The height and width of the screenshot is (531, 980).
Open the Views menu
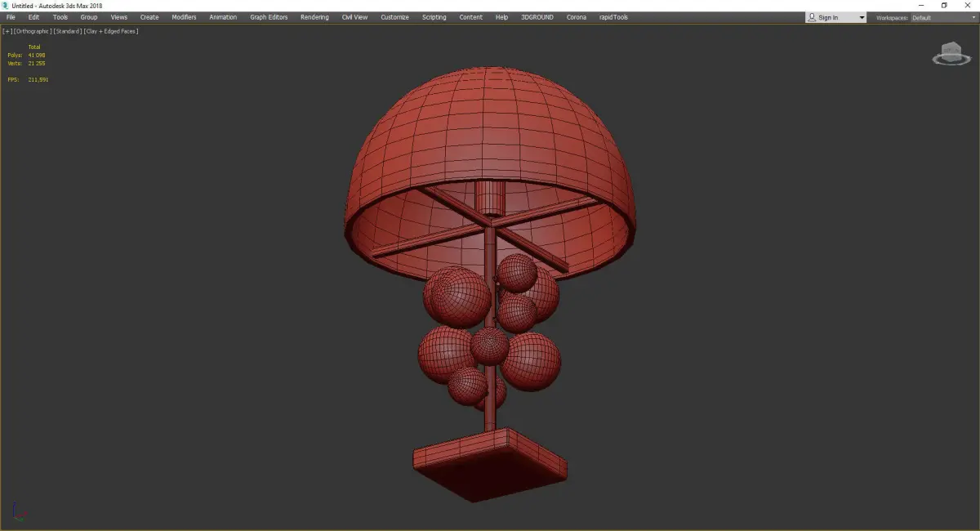click(119, 17)
